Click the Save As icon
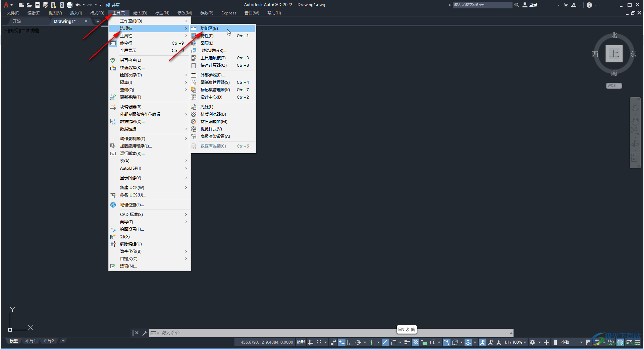Image resolution: width=644 pixels, height=349 pixels. [x=45, y=5]
